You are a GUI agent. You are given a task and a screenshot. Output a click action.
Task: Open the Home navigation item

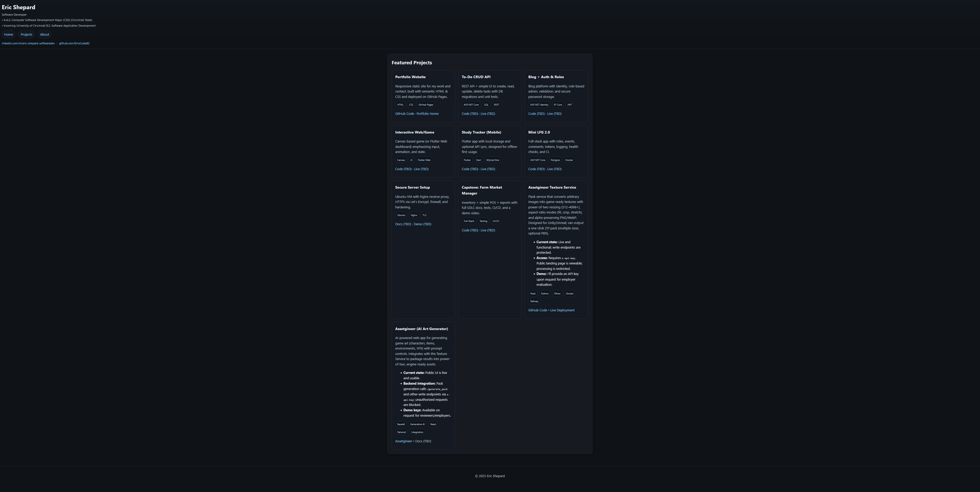click(8, 35)
